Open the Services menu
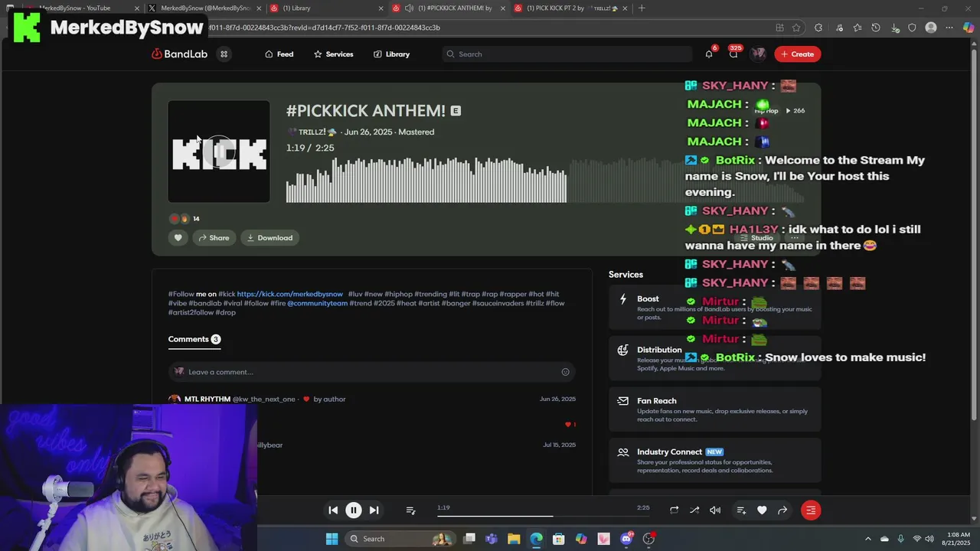This screenshot has height=551, width=980. point(333,54)
